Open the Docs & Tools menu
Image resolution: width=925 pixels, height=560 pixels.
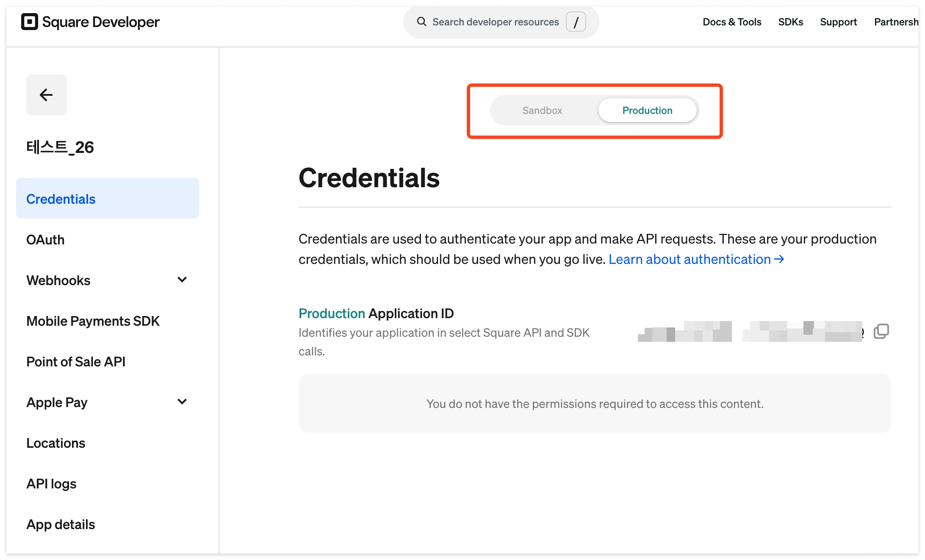[732, 22]
